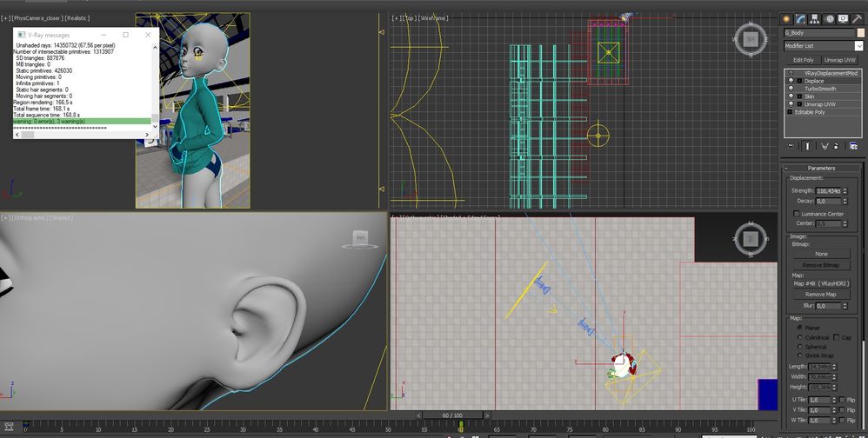
Task: Click the Strength spinner arrows
Action: click(x=845, y=191)
